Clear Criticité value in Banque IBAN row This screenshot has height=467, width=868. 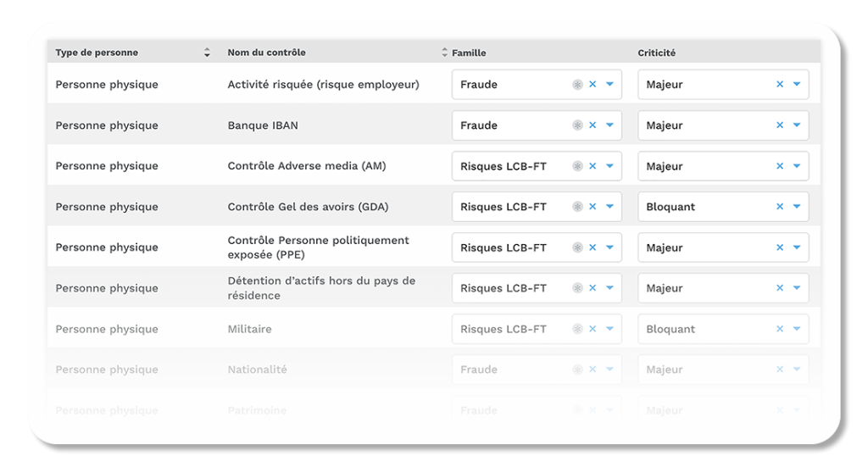(x=780, y=125)
